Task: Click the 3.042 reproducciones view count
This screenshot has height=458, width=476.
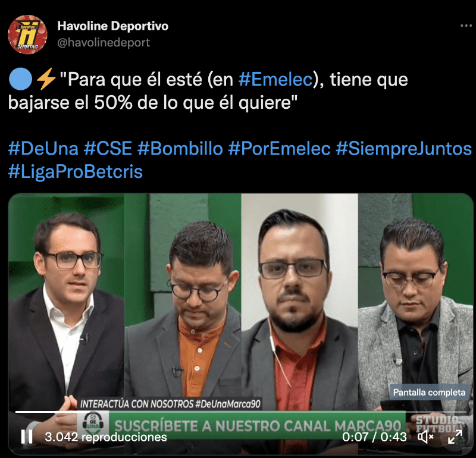Action: (x=106, y=437)
